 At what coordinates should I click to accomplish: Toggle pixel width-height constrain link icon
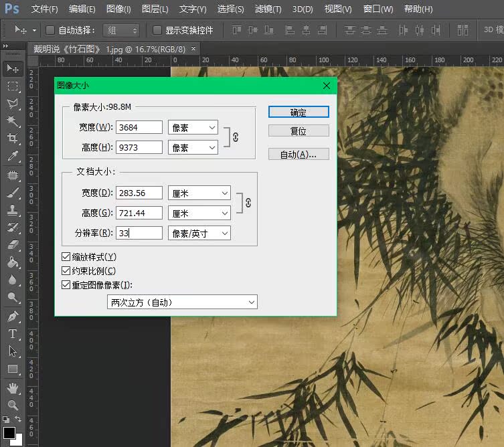click(236, 137)
